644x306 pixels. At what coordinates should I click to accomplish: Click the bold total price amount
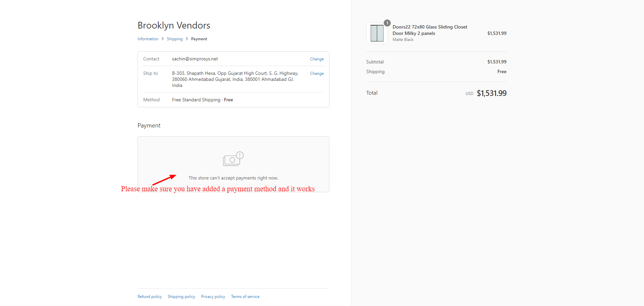point(491,93)
